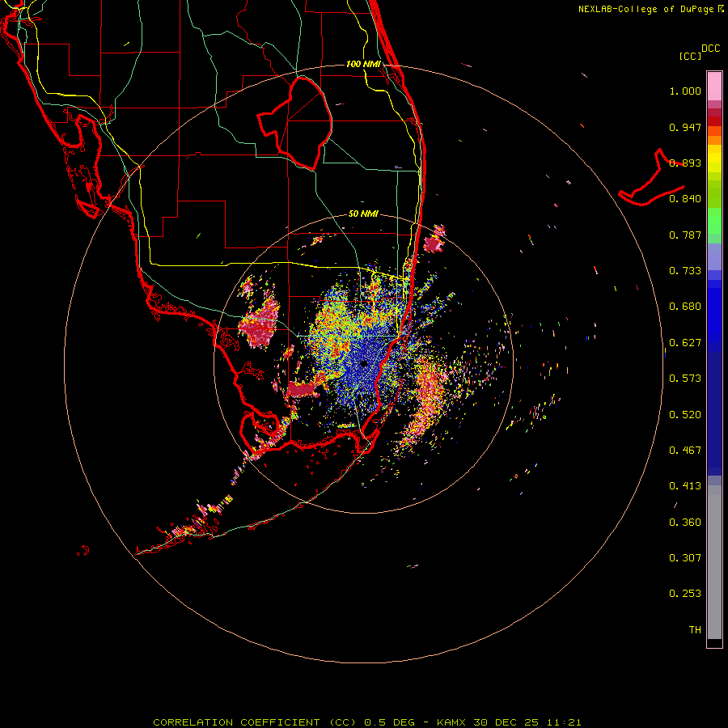728x728 pixels.
Task: Click the Correlation Coefficient KAMX caption
Action: 366,722
